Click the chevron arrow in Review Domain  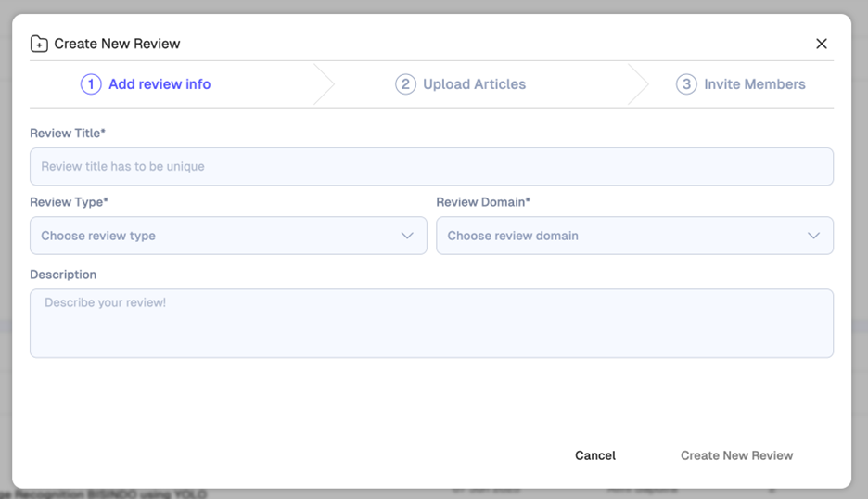point(813,236)
